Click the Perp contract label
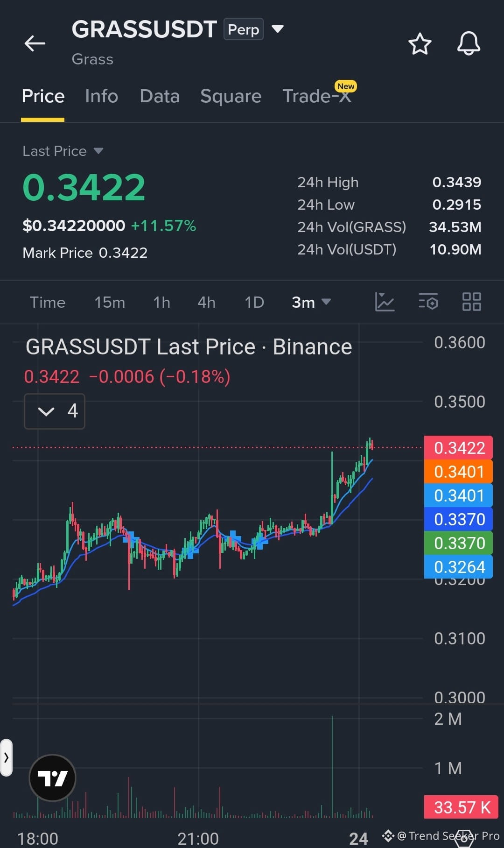 [244, 29]
